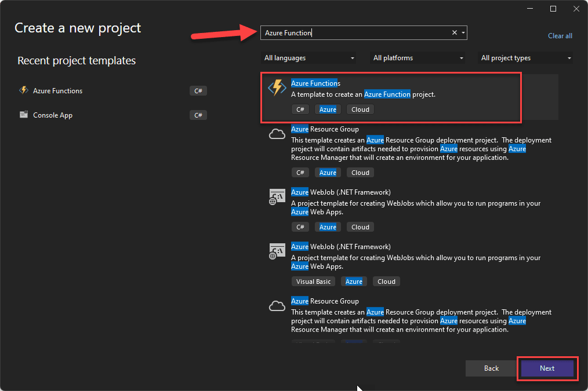Click the last Azure Resource Group cloud icon
Viewport: 588px width, 391px height.
pos(277,306)
